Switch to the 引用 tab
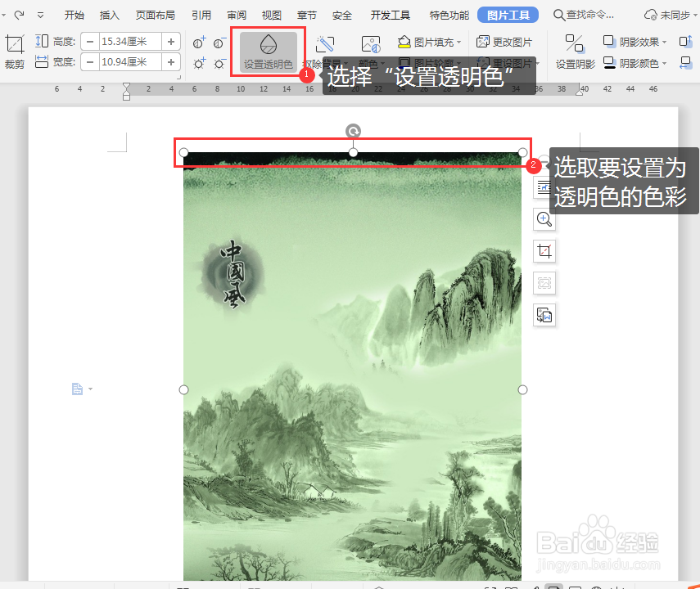The image size is (700, 589). 201,16
